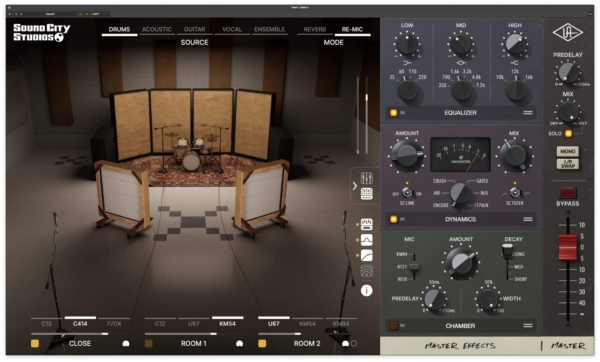Select the KM84 mic for ROOM 2
The width and height of the screenshot is (600, 362).
(x=341, y=324)
